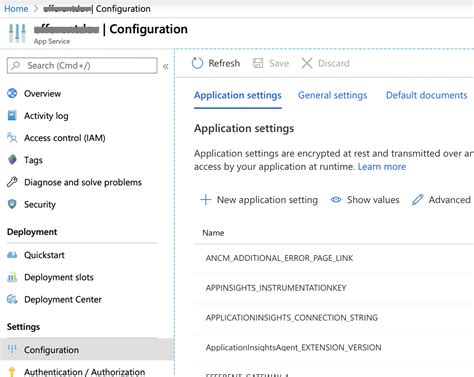The height and width of the screenshot is (377, 474).
Task: Toggle Show values eye icon
Action: (336, 200)
